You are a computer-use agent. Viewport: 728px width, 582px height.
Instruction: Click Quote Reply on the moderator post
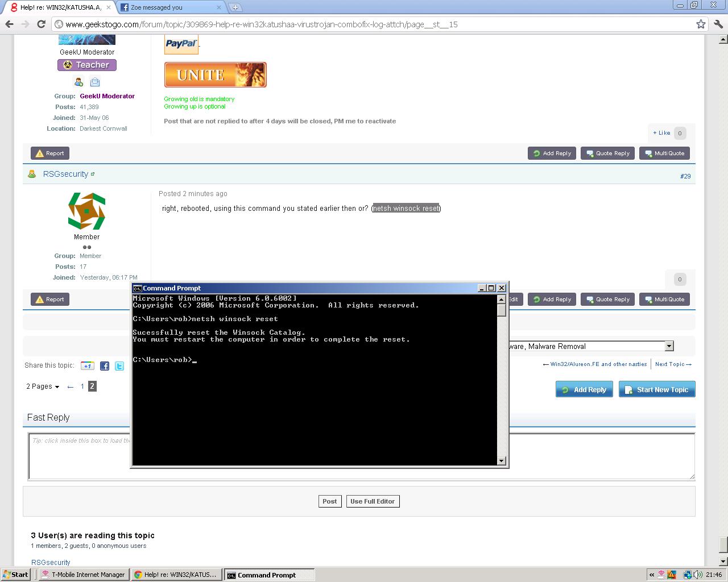(x=608, y=153)
